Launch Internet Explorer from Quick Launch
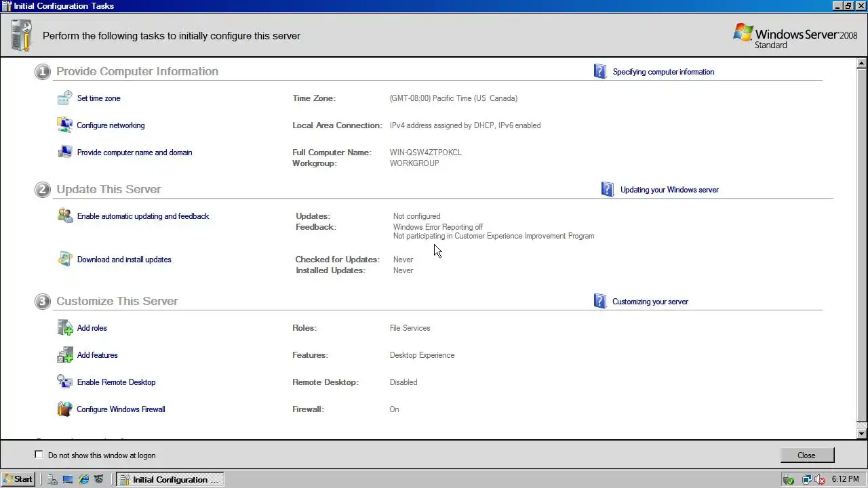 click(83, 479)
